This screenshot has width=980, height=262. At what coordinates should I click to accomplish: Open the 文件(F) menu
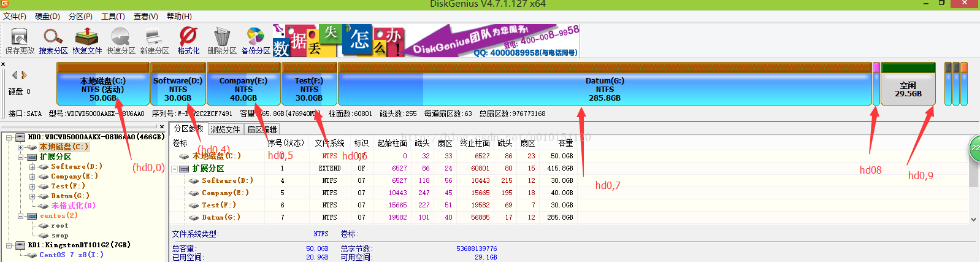(x=15, y=17)
